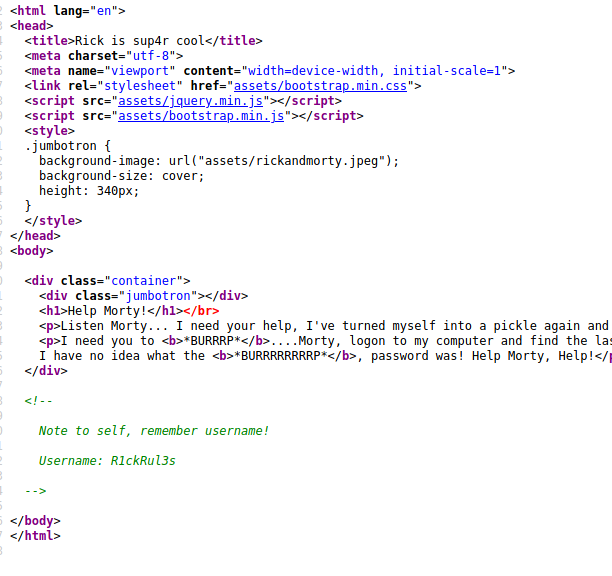Open the assets/bootstrap.min.js link
This screenshot has height=576, width=612.
point(201,116)
